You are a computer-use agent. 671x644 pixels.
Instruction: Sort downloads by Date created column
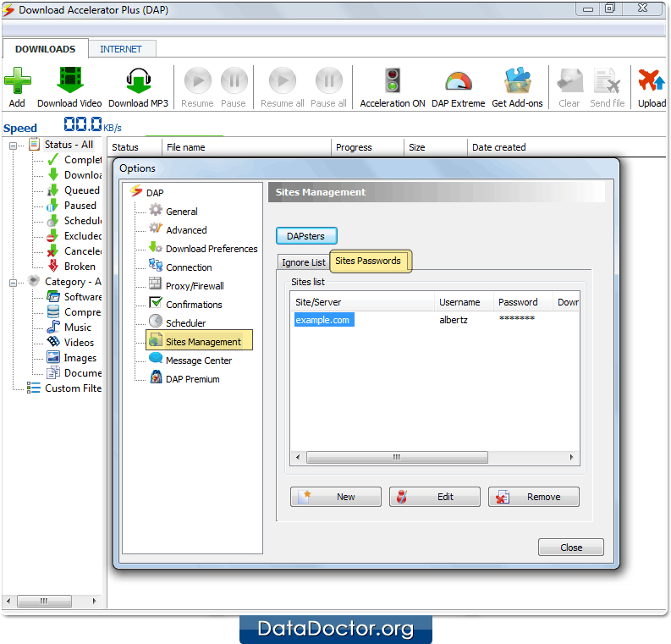point(565,147)
